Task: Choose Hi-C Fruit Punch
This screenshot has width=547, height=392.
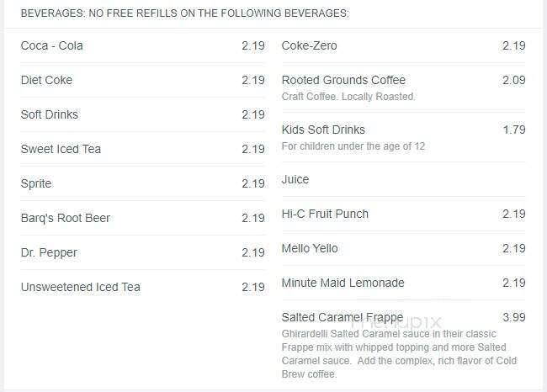Action: click(x=403, y=215)
